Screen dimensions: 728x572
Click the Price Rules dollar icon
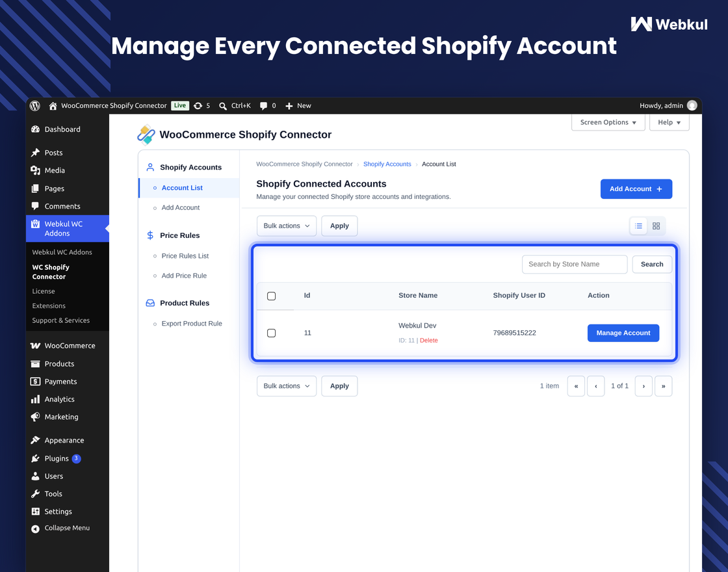click(x=150, y=235)
